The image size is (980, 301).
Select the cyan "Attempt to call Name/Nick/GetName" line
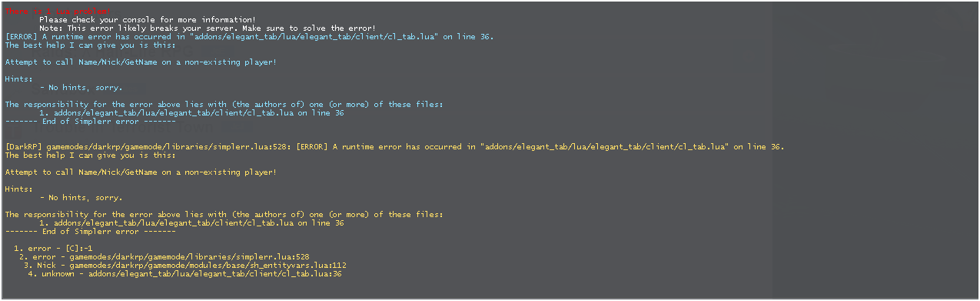(x=141, y=62)
